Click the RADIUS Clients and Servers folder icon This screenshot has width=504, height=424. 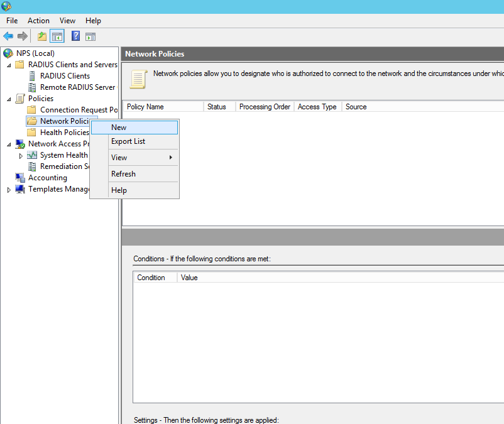pyautogui.click(x=20, y=65)
